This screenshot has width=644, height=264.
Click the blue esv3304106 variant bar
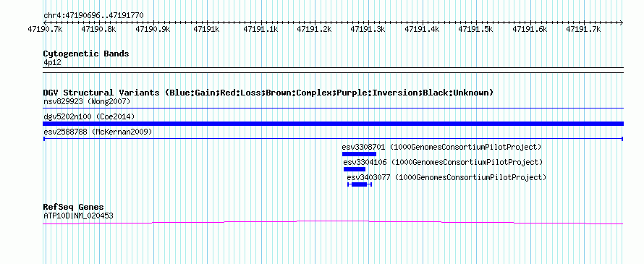coord(355,169)
